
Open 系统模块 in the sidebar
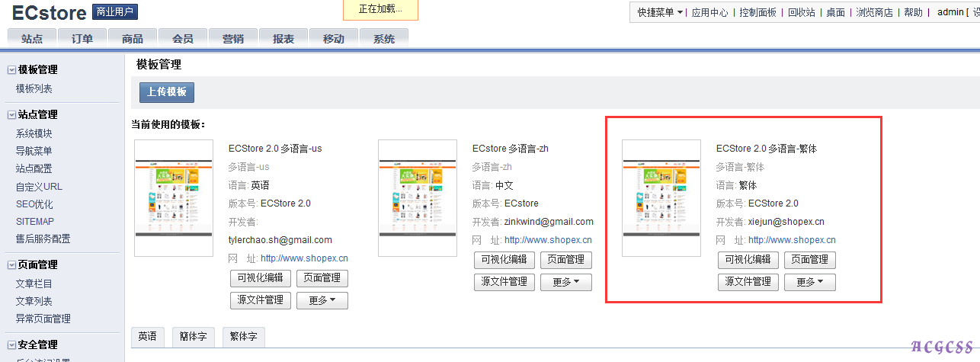[34, 133]
